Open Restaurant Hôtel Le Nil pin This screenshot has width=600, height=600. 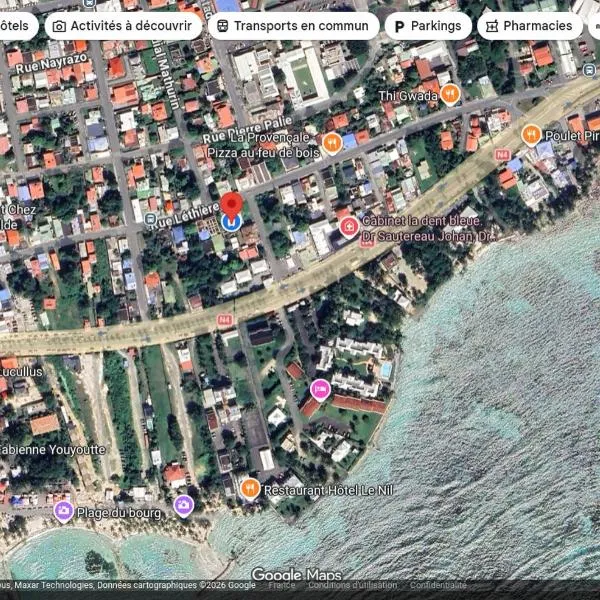pos(250,489)
